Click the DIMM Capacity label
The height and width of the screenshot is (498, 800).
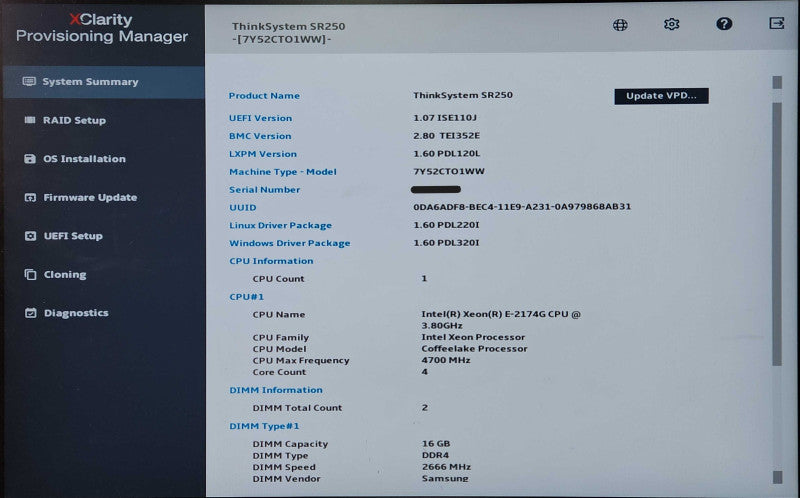[290, 444]
